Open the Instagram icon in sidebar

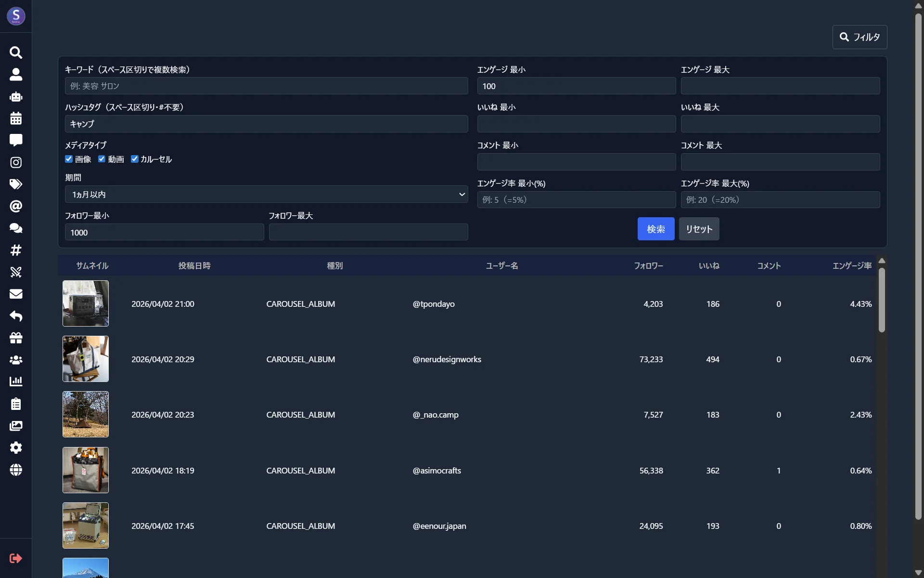[x=16, y=162]
